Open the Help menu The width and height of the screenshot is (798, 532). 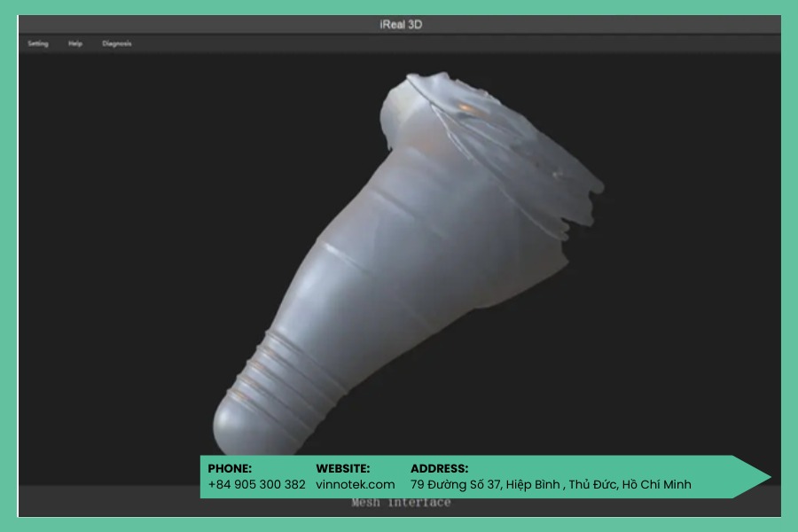[75, 43]
